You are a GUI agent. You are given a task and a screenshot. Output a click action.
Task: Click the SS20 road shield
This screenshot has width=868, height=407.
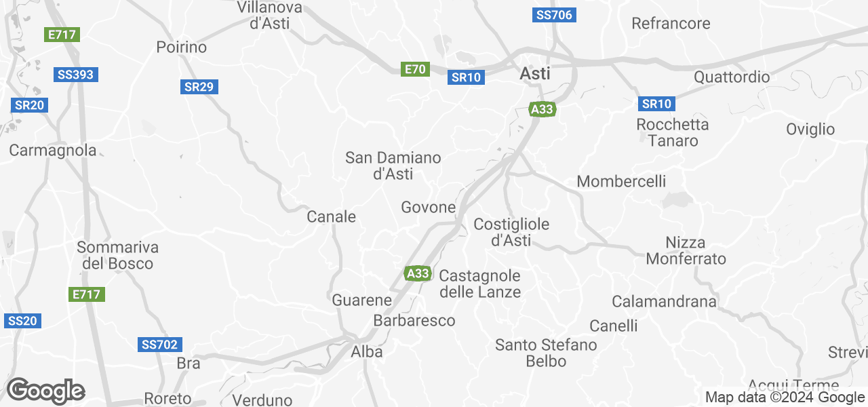(x=23, y=321)
